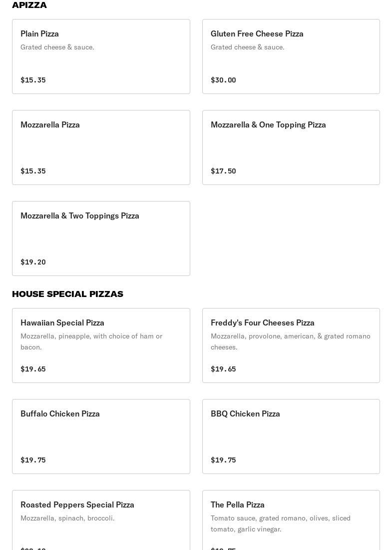The image size is (392, 550).
Task: Click Four Cheeses pizza description text
Action: pyautogui.click(x=290, y=341)
